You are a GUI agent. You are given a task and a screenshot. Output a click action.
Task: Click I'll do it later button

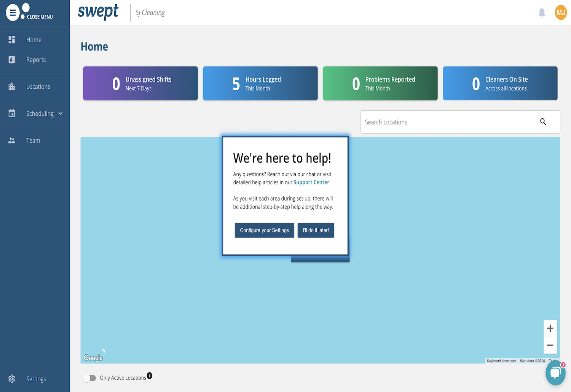(x=316, y=230)
